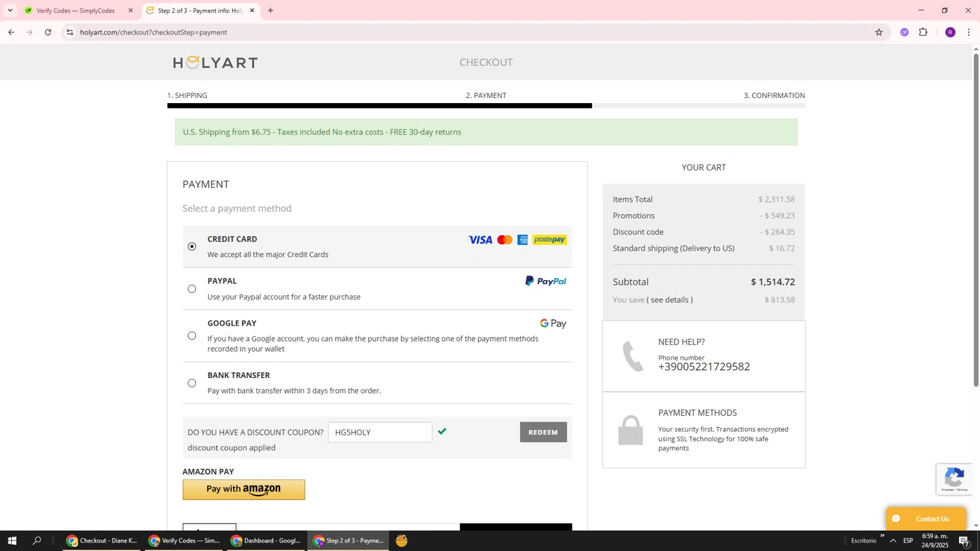980x551 pixels.
Task: Expand the tab search dropdown arrow
Action: tap(10, 10)
